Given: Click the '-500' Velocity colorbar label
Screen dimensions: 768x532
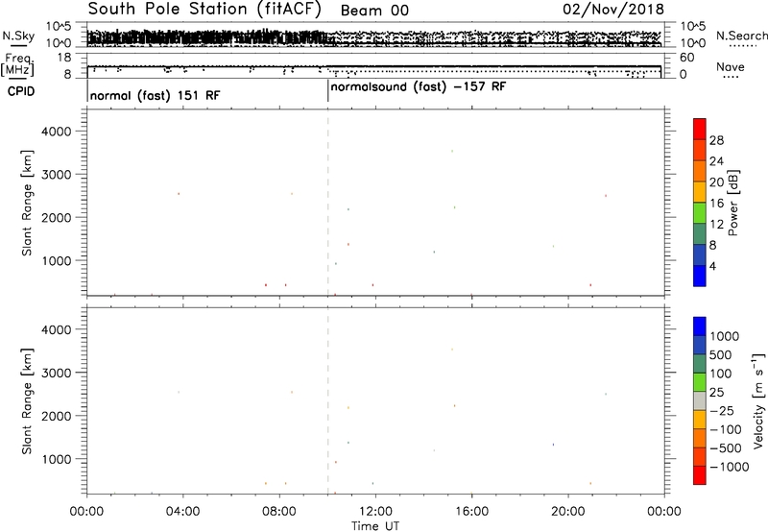Looking at the screenshot, I should click(726, 448).
